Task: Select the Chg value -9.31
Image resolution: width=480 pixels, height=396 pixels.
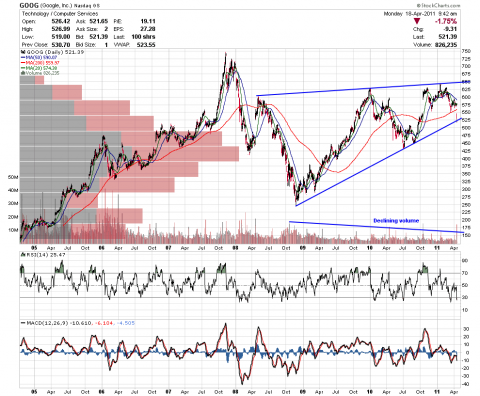Action: [x=450, y=29]
